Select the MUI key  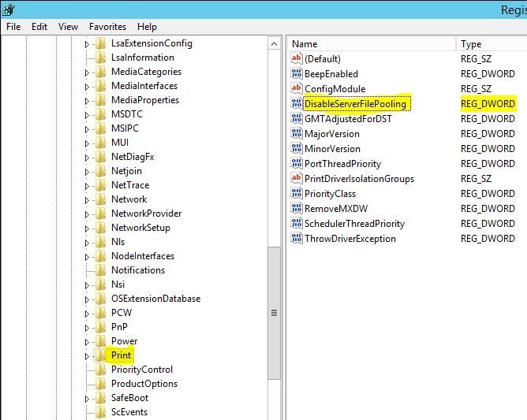click(120, 143)
